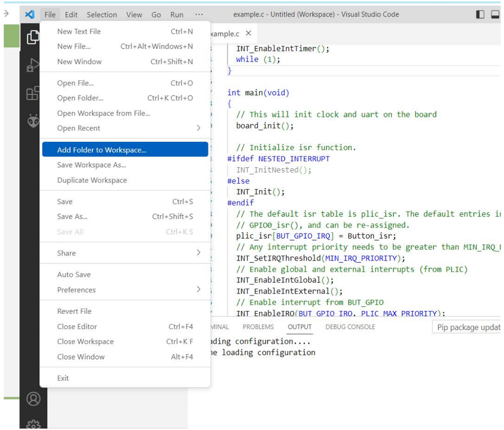
Task: Click the forward arrow at top left
Action: click(6, 13)
